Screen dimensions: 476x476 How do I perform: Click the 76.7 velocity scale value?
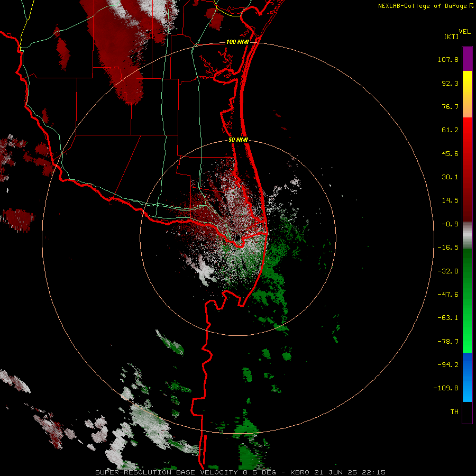coord(450,106)
